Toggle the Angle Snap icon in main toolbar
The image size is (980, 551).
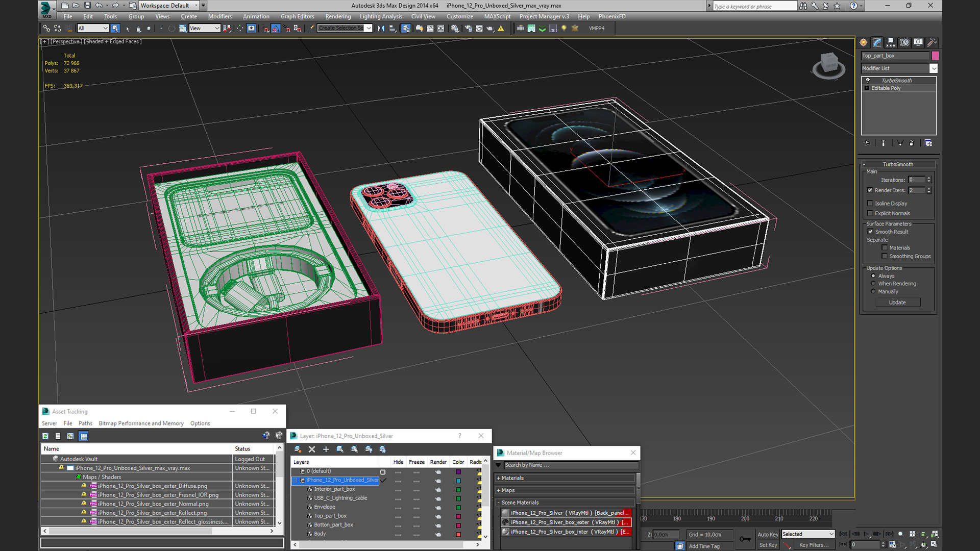tap(276, 28)
